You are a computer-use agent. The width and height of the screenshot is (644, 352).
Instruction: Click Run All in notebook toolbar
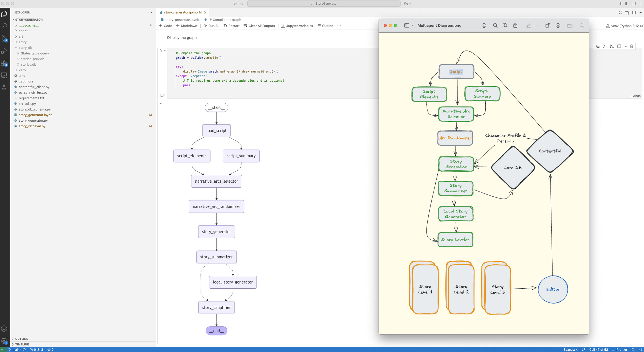(x=211, y=26)
